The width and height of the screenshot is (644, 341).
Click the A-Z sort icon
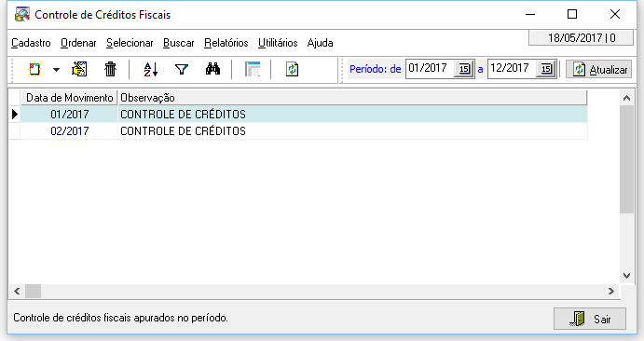click(x=151, y=69)
